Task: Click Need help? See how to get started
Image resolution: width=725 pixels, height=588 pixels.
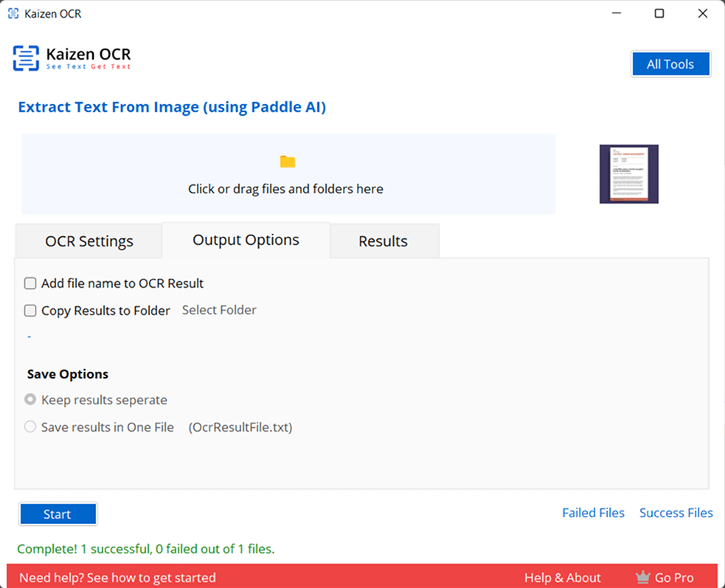Action: [117, 578]
